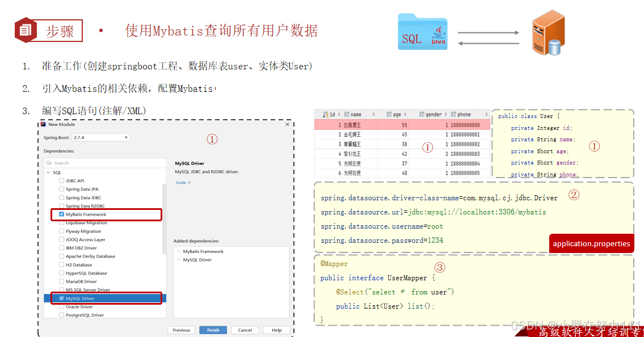The image size is (644, 337).
Task: Click the column icon beside phone header
Action: [x=453, y=115]
